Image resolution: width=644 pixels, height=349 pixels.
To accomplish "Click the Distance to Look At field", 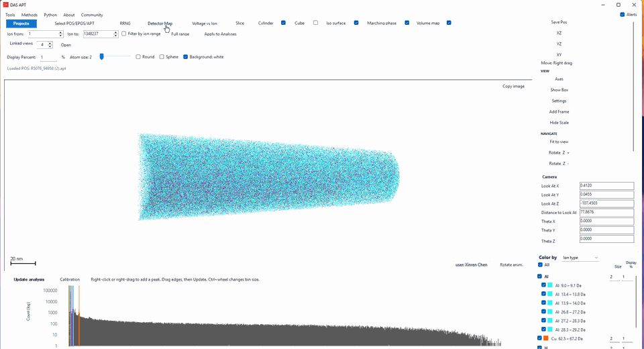I will coord(606,212).
